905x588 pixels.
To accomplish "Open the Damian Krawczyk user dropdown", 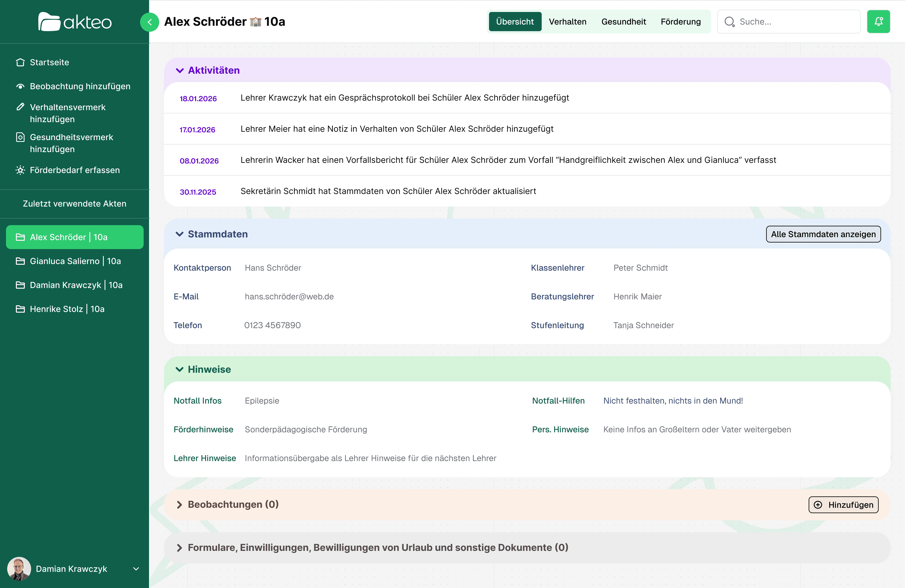I will point(136,569).
